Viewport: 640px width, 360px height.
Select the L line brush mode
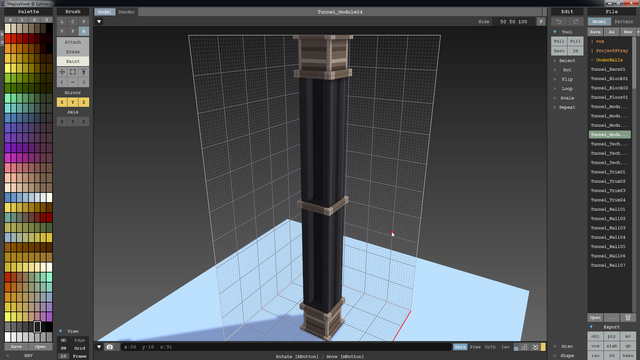coord(62,22)
